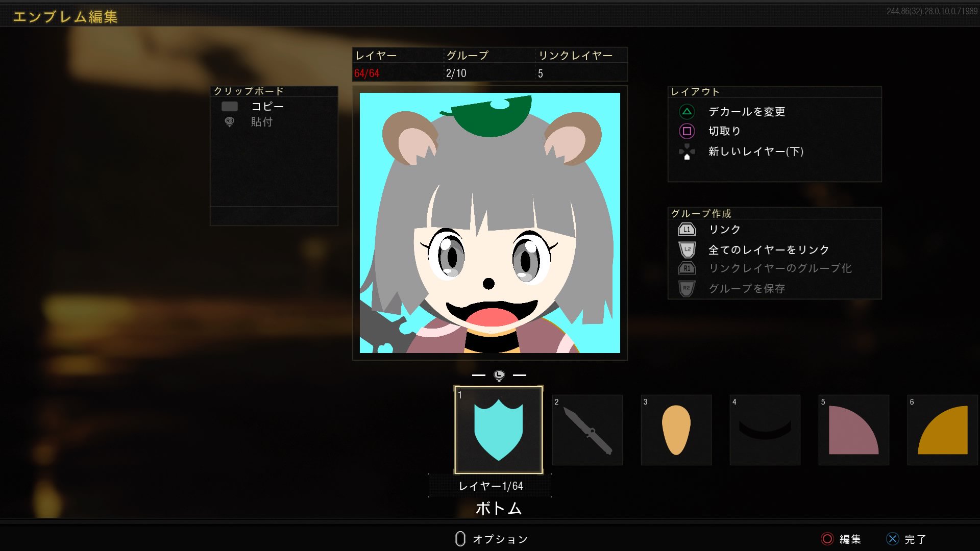Screen dimensions: 980x551
Task: Select layer 6 with the gold quarter shape
Action: (942, 430)
